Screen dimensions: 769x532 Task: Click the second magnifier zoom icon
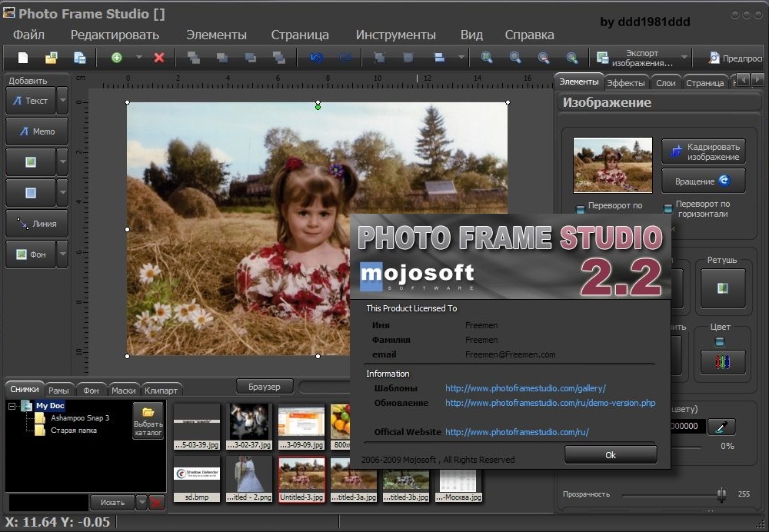[x=515, y=58]
